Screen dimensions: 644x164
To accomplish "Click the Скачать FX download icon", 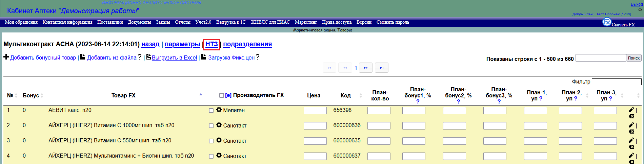I will pyautogui.click(x=607, y=22).
